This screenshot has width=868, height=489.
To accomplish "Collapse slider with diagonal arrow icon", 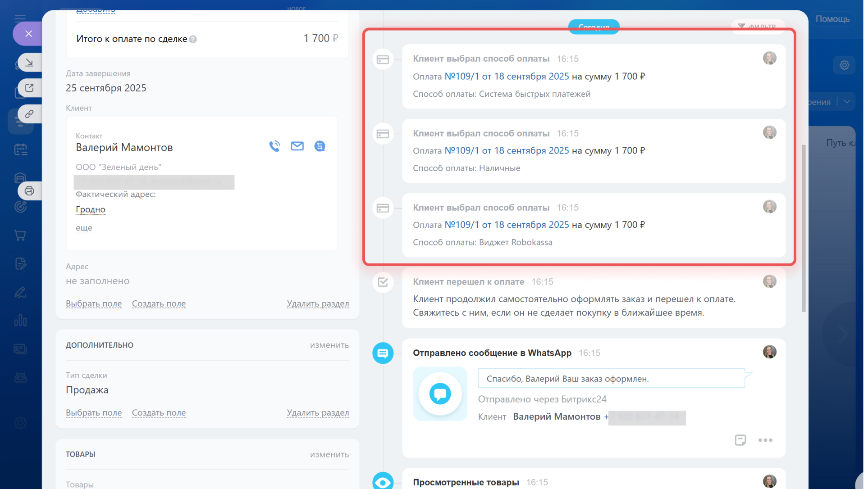I will (x=29, y=62).
